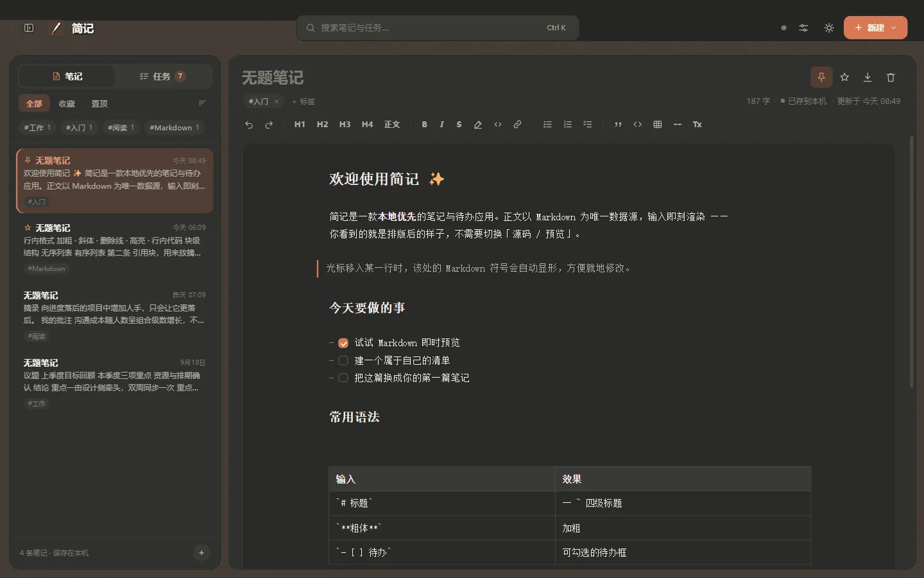Add a note with bottom plus button

(201, 552)
